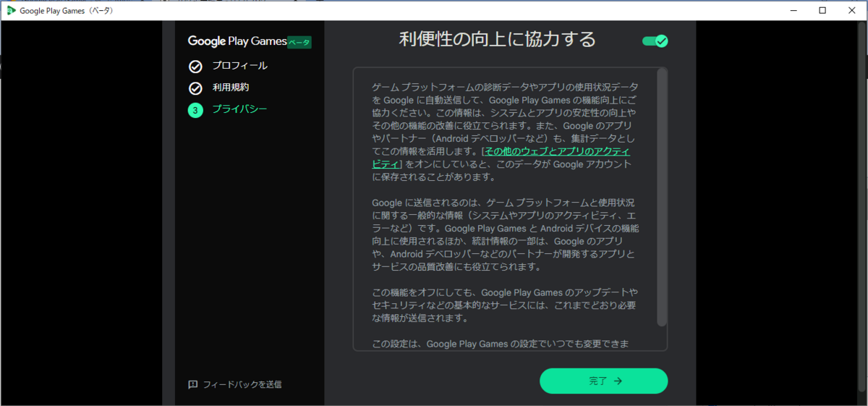
Task: Open the その他のウェブとアプリのアクティビティ link
Action: point(501,158)
